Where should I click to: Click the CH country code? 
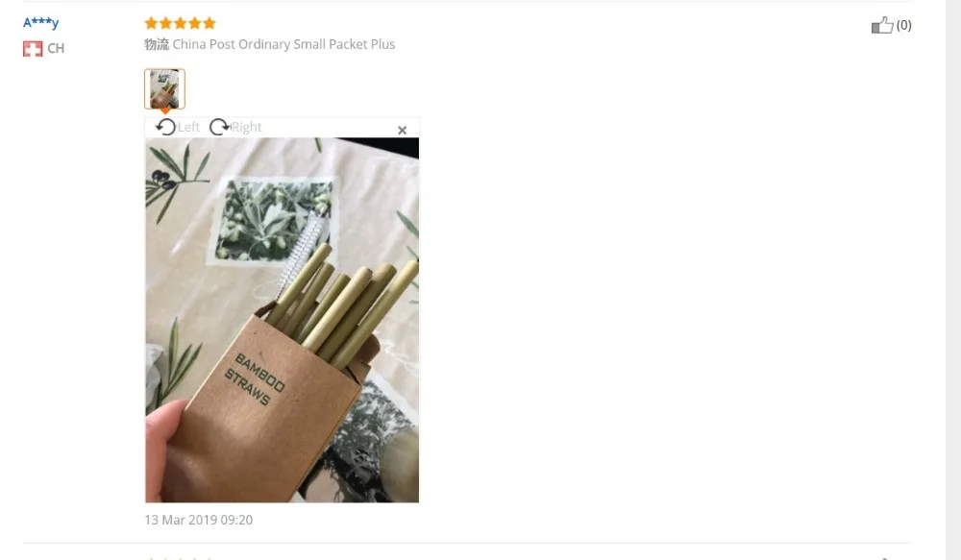click(56, 48)
